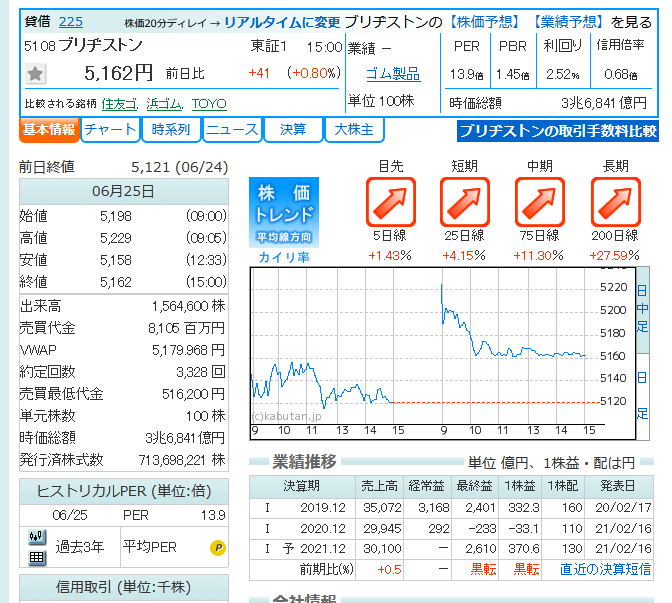This screenshot has height=603, width=672.
Task: Click ブリヂストンの取引手数料比較 banner button
Action: click(x=558, y=131)
